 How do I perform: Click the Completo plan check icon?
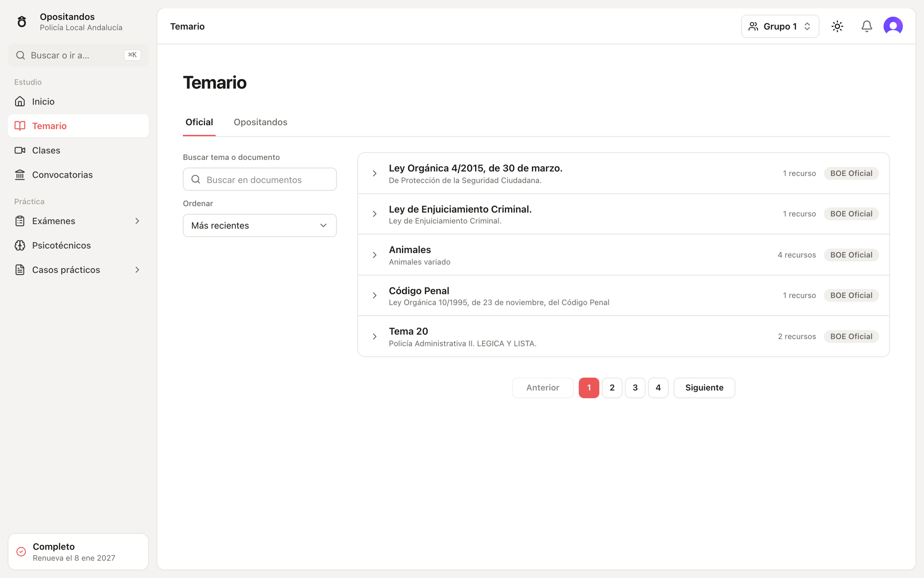tap(21, 552)
